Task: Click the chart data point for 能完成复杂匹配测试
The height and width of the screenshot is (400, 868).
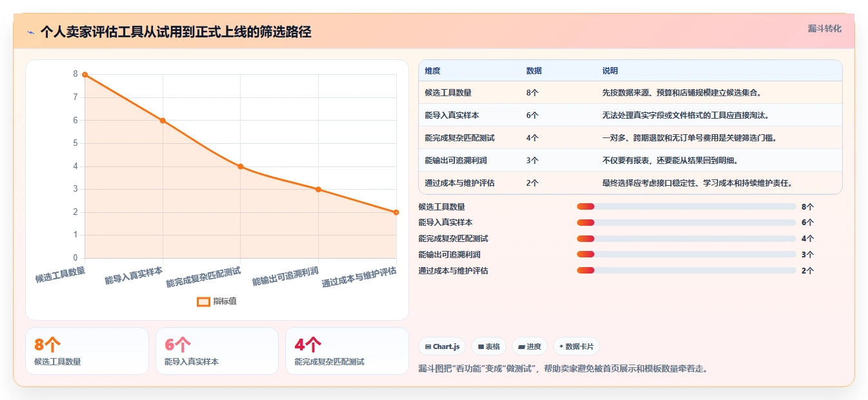Action: tap(241, 166)
